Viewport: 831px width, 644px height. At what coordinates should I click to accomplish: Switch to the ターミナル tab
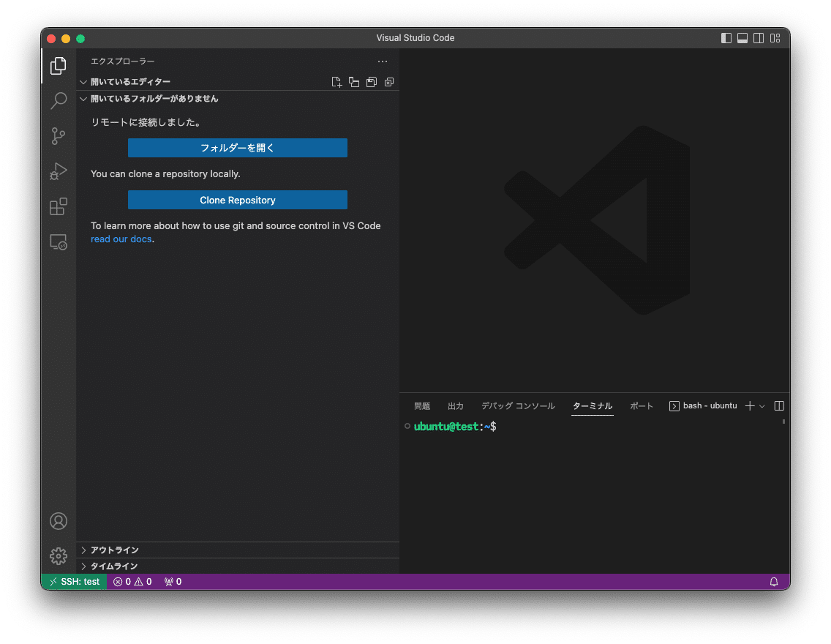coord(593,406)
